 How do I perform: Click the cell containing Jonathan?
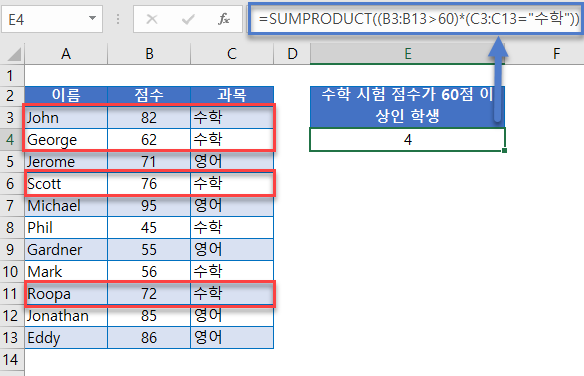point(66,316)
